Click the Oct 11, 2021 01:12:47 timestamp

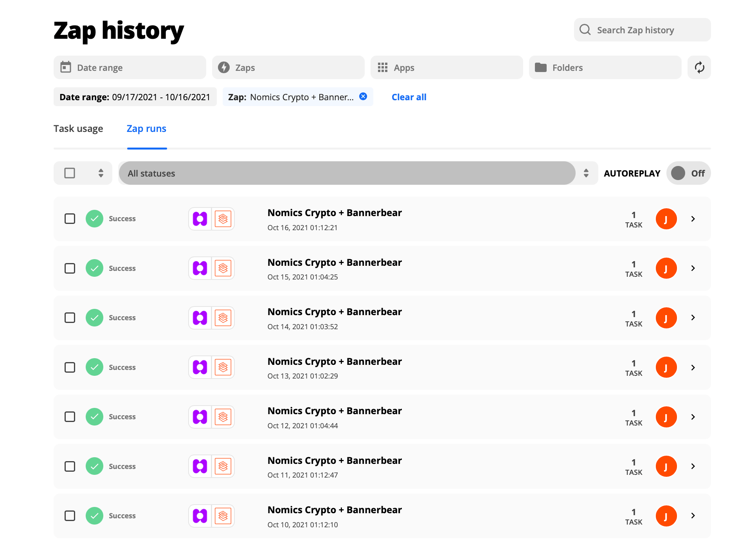pos(302,475)
